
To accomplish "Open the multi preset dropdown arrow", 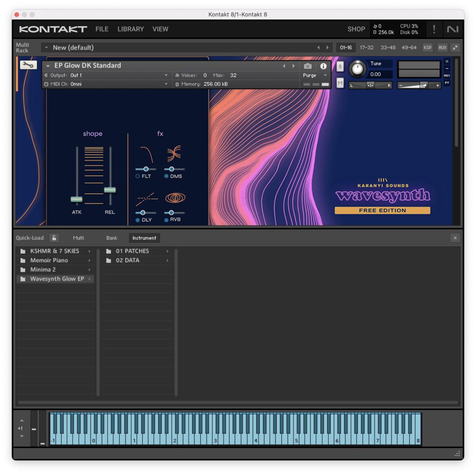I will (x=46, y=48).
